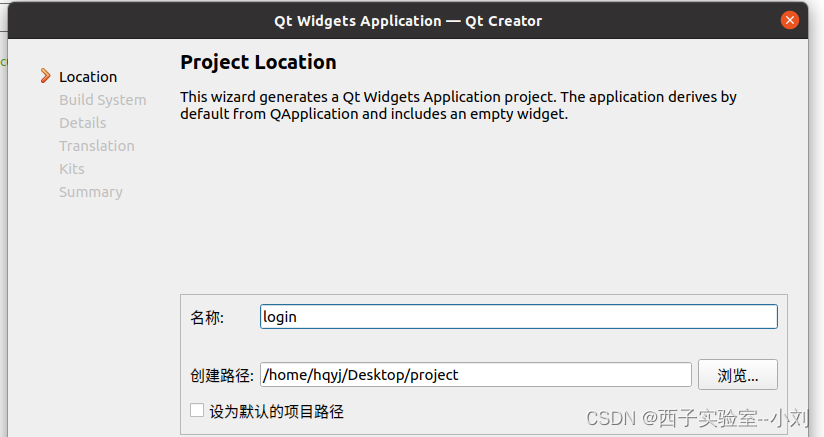
Task: Select the Kits wizard step
Action: click(x=71, y=169)
